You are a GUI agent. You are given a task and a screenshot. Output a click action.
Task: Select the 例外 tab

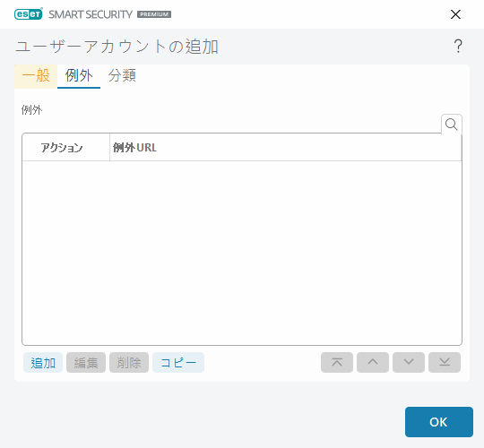pos(79,76)
